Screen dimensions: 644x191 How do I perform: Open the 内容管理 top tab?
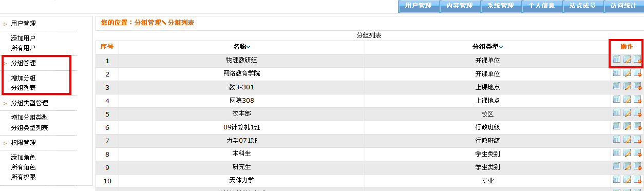(x=459, y=6)
